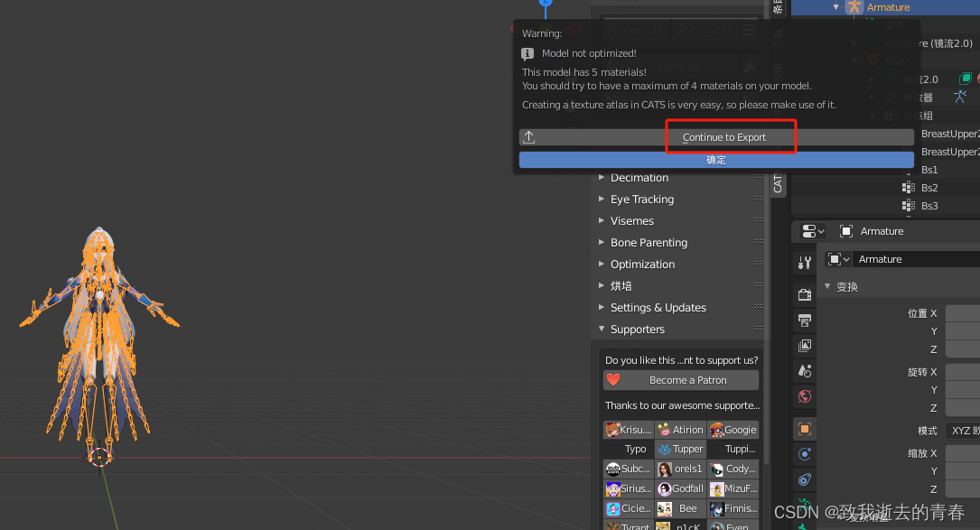Open the properties editor type dropdown
The image size is (980, 530).
tap(813, 231)
